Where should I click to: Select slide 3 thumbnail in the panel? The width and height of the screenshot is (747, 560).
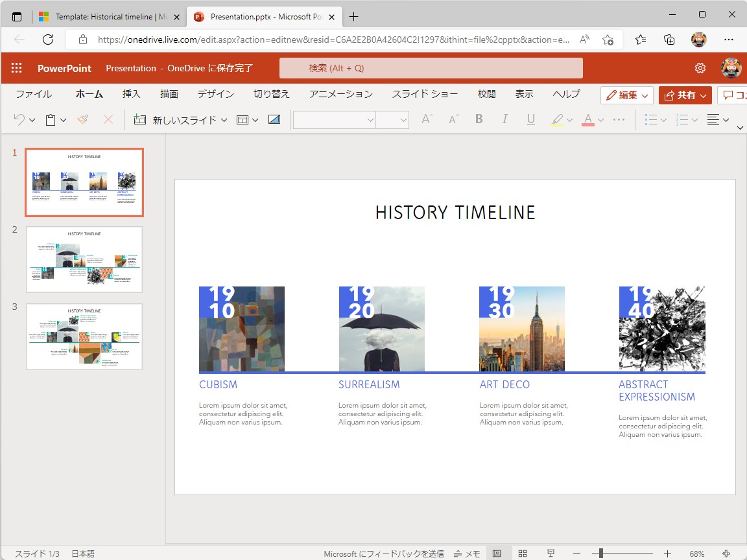(x=84, y=336)
